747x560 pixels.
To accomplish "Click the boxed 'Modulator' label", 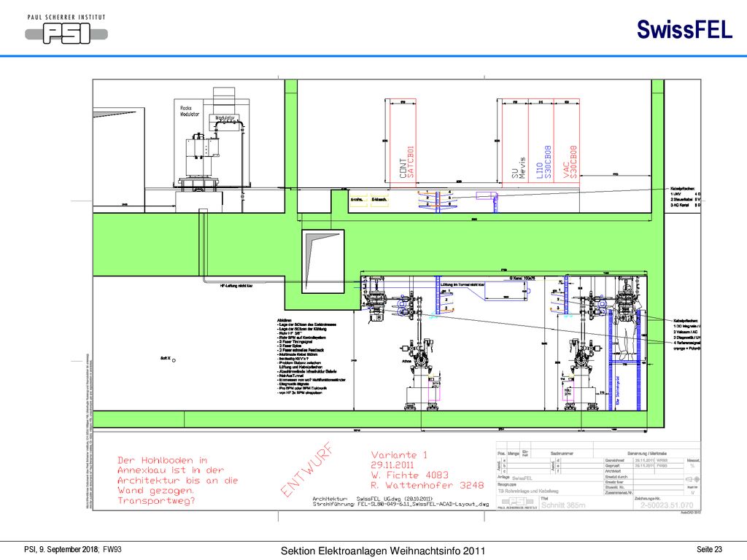I will [x=225, y=117].
